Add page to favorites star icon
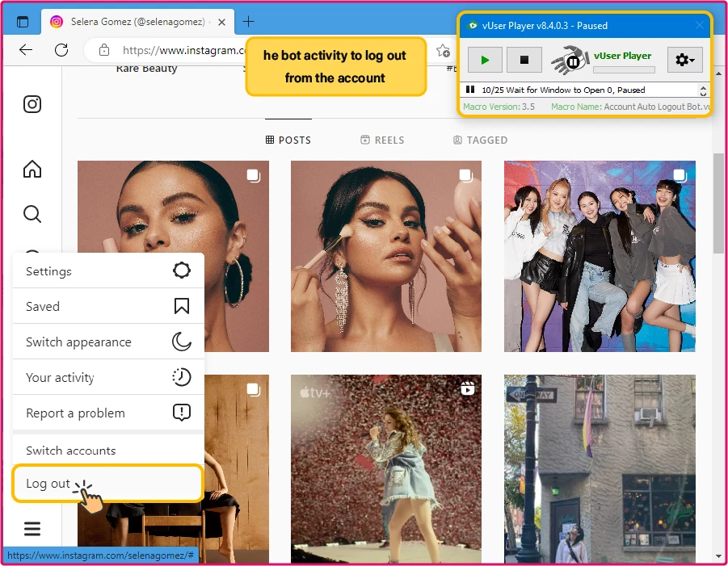 click(x=443, y=51)
